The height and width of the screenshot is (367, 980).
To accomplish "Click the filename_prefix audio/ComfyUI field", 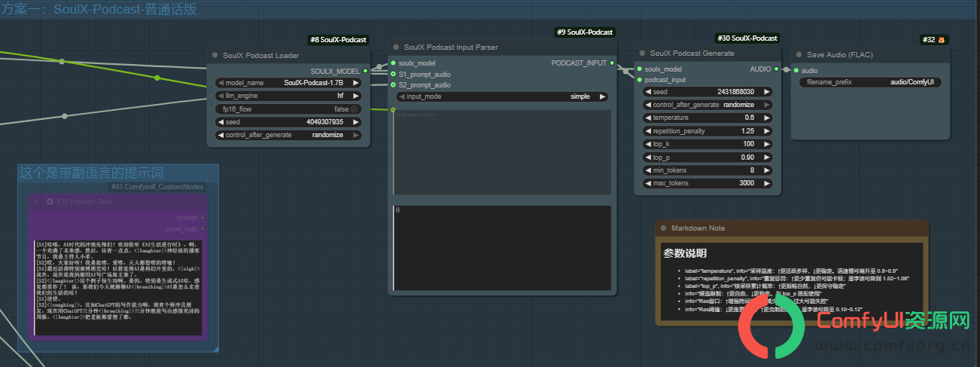I will (870, 83).
